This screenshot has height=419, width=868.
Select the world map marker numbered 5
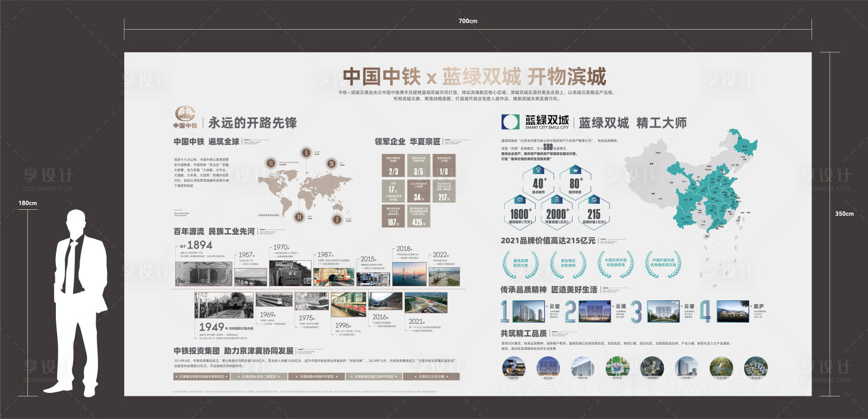tap(306, 153)
